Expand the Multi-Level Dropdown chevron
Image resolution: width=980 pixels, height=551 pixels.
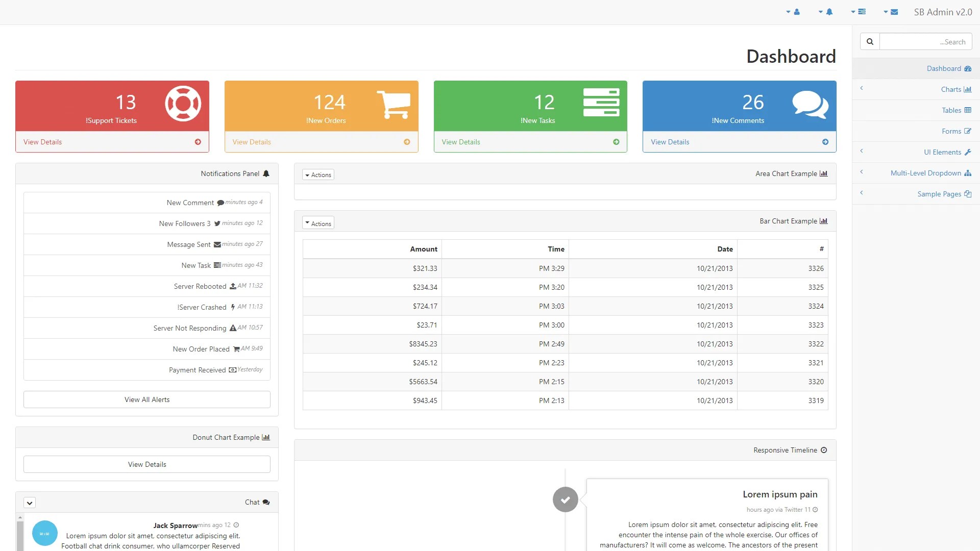tap(862, 172)
